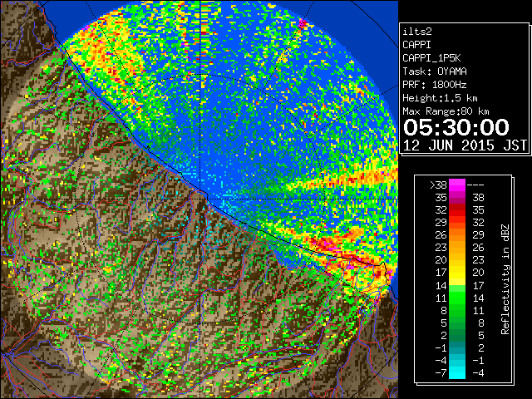Screen dimensions: 532x399
Task: Click the orange 26 dBZ legend swatch
Action: [x=457, y=235]
